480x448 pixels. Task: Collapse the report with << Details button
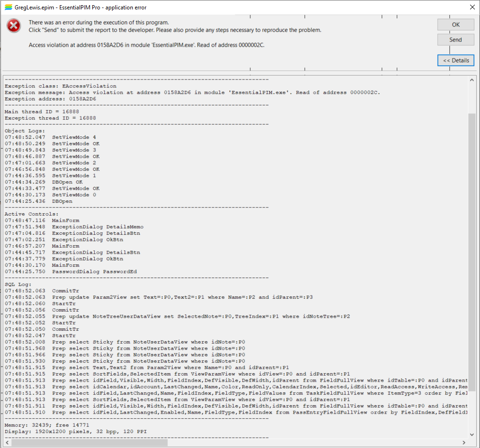tap(456, 60)
